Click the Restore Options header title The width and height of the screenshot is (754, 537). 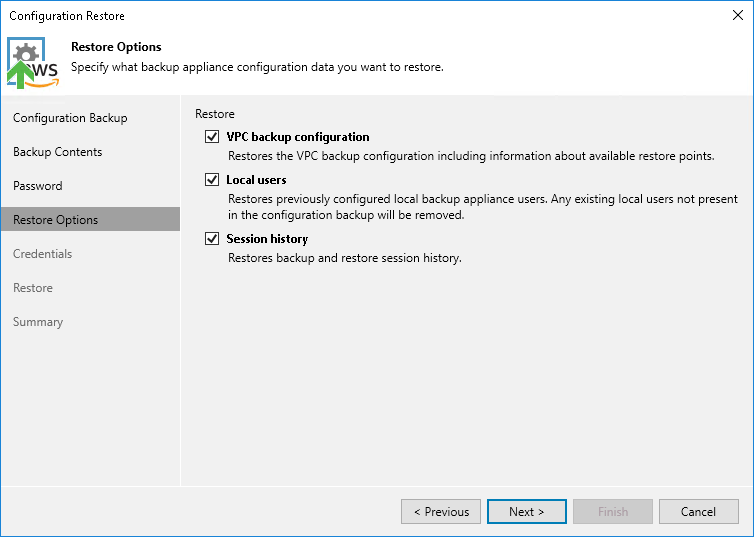pos(116,47)
